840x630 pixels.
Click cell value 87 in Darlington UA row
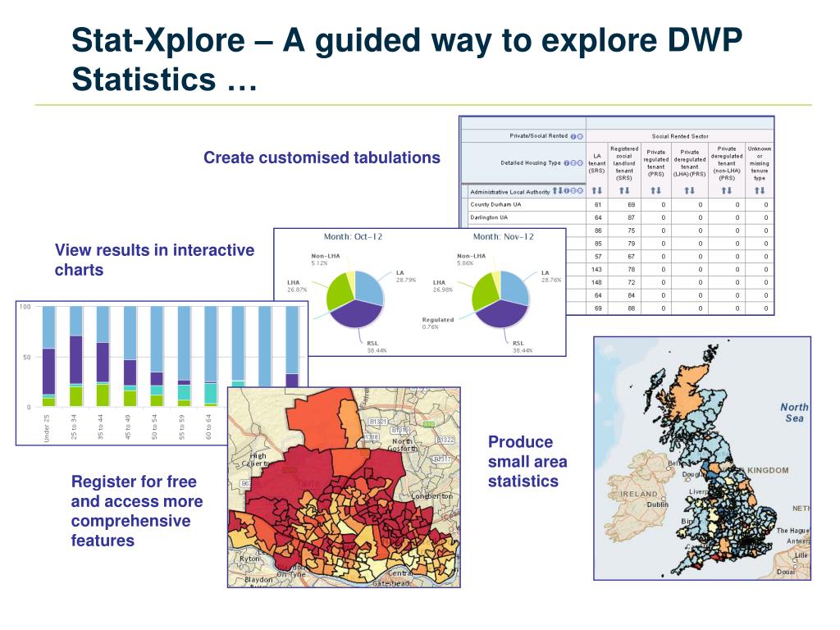coord(631,217)
